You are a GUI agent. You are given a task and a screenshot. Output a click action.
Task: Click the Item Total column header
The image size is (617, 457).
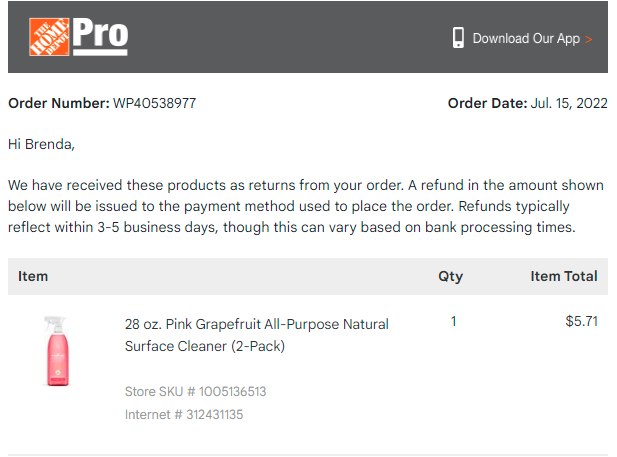[564, 276]
